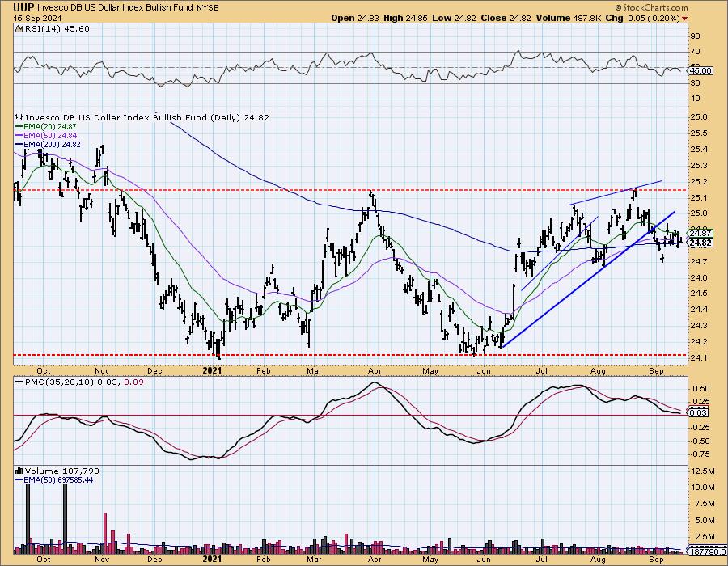728x566 pixels.
Task: Click the 0.03 PMO value tag
Action: click(698, 413)
